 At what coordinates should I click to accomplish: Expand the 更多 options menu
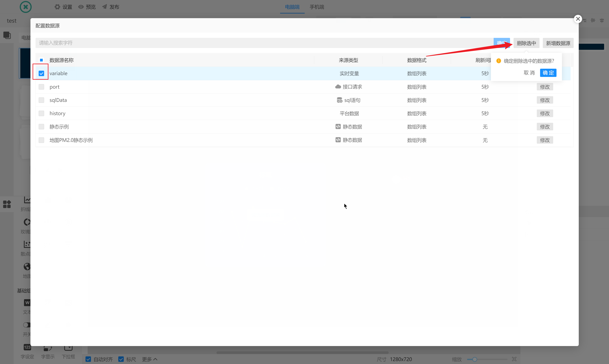click(x=150, y=359)
